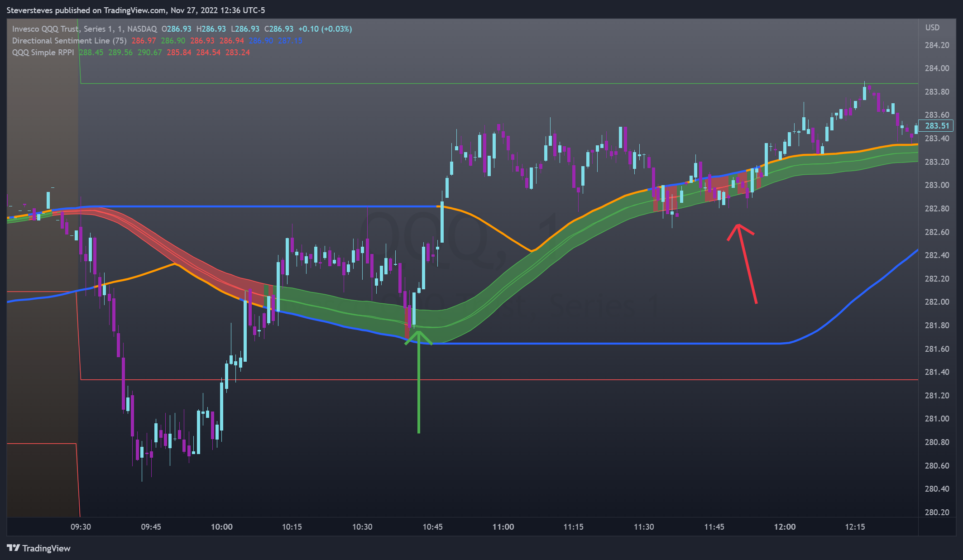Click the 281.00 price axis label
Viewport: 963px width, 560px height.
937,419
